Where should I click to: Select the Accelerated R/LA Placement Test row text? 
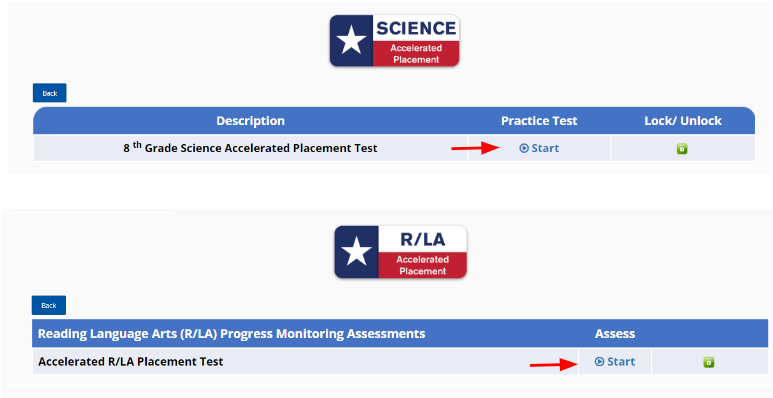click(x=131, y=362)
